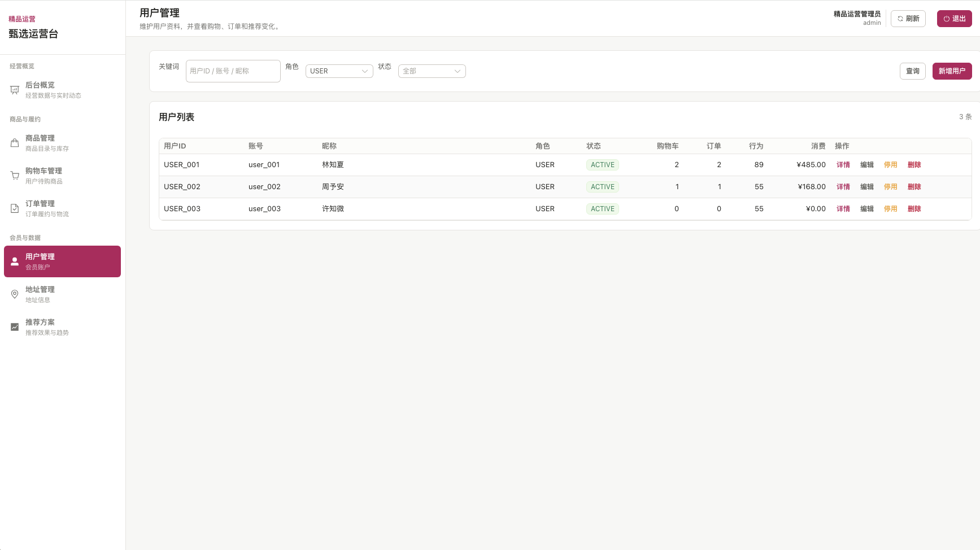This screenshot has width=980, height=550.
Task: Click 编辑 for USER_002
Action: click(866, 187)
